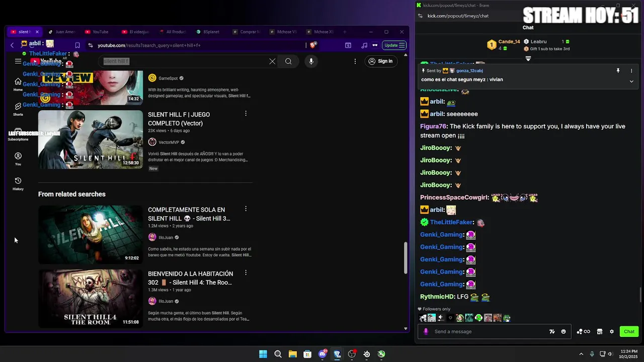Image resolution: width=644 pixels, height=362 pixels.
Task: Switch to the Juan Amer TikTok tab
Action: (x=62, y=32)
